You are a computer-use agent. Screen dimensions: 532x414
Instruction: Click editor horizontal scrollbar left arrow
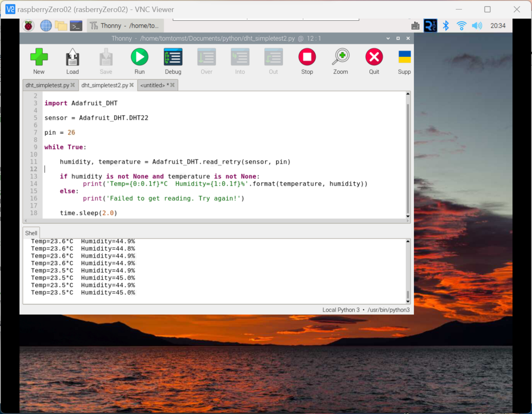coord(26,220)
